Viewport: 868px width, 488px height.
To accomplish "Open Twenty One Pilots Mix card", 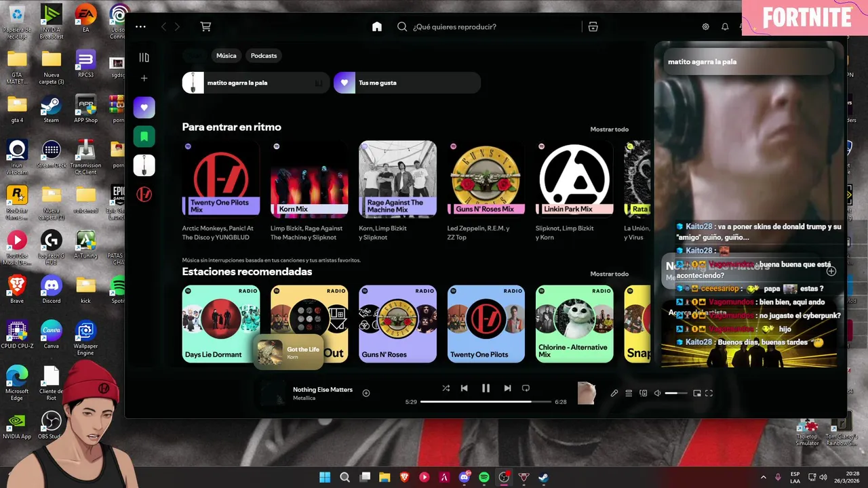I will (x=221, y=192).
